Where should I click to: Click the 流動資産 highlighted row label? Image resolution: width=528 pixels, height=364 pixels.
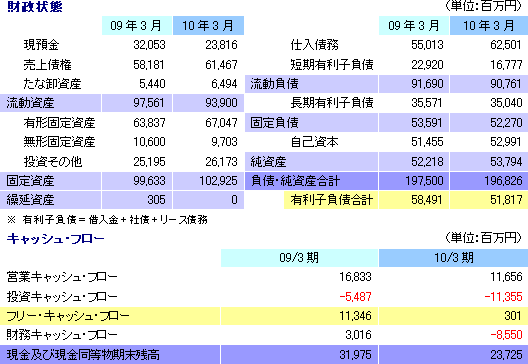(50, 103)
